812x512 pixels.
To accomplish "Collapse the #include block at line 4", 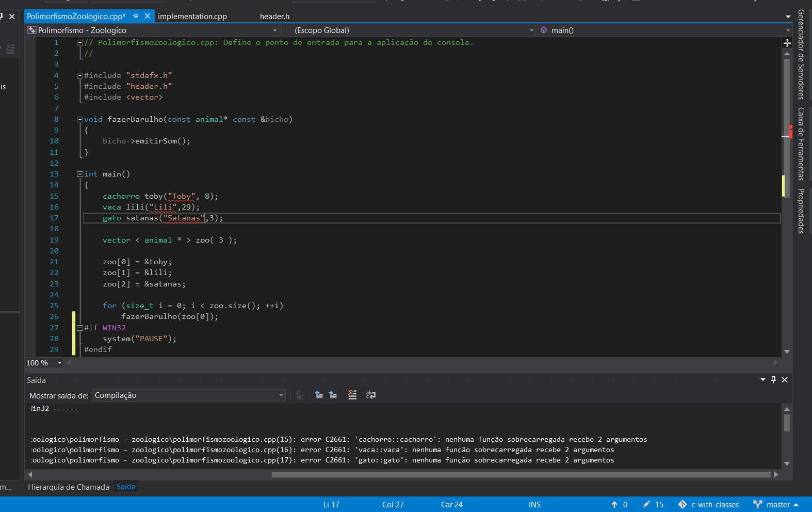I will click(80, 75).
